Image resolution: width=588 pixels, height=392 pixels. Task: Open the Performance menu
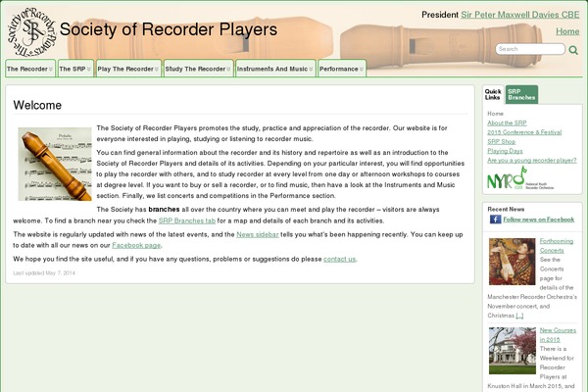click(x=342, y=69)
